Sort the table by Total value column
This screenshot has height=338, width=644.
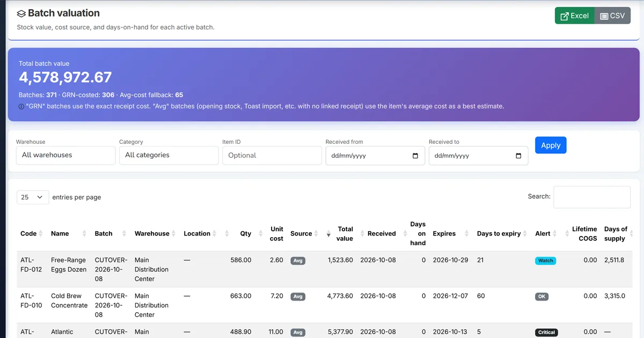point(341,233)
